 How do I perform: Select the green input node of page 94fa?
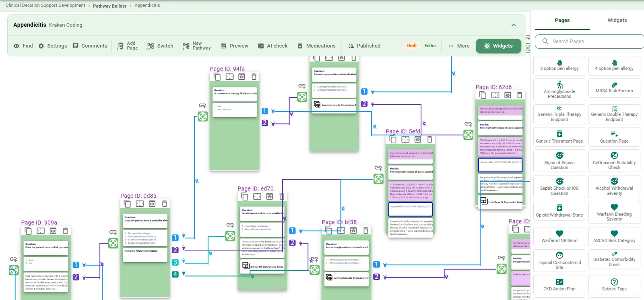click(203, 116)
